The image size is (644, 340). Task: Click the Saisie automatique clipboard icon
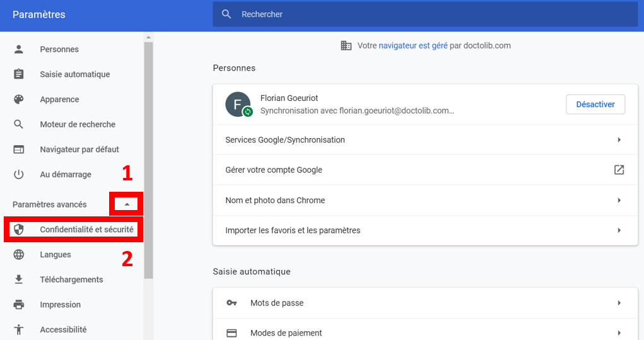(19, 74)
